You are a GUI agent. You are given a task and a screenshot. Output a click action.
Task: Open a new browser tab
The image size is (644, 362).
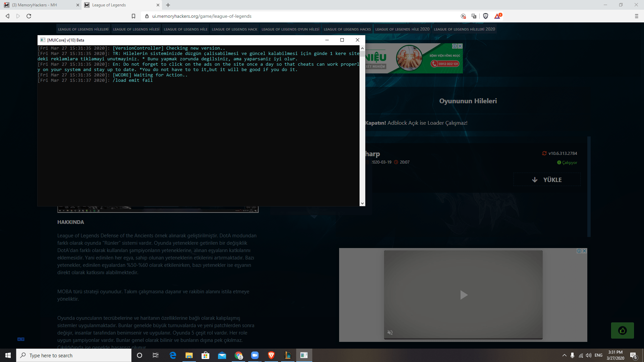tap(168, 5)
